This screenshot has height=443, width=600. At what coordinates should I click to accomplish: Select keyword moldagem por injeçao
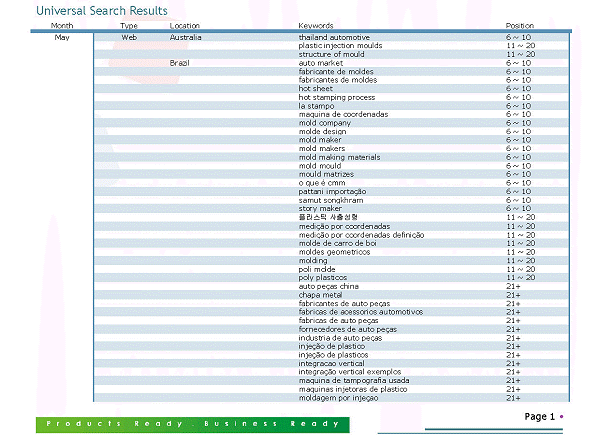(x=338, y=398)
